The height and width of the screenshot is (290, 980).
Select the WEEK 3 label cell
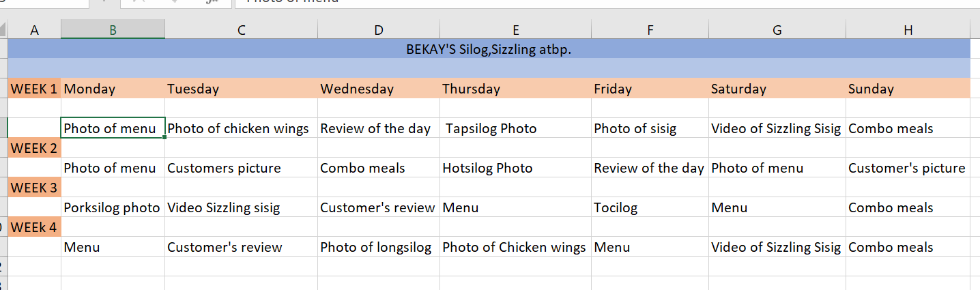pyautogui.click(x=34, y=188)
